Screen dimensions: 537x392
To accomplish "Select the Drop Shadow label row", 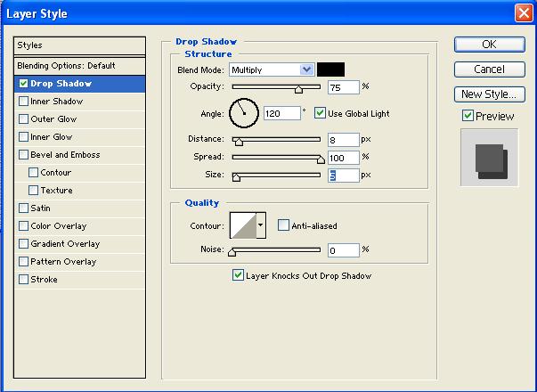I will pyautogui.click(x=79, y=84).
